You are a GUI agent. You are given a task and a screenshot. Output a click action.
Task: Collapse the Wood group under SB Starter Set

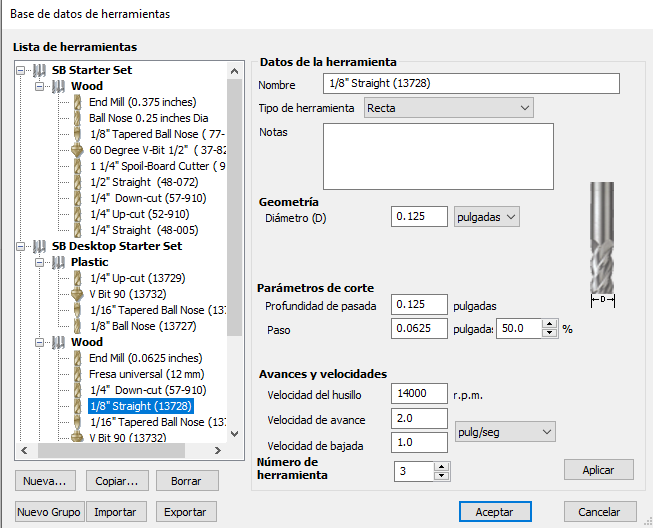(x=40, y=86)
